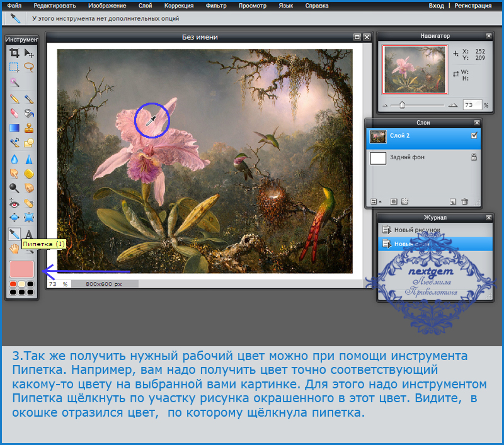Close the Навигатор panel
Viewport: 504px width, 445px height.
click(x=489, y=36)
